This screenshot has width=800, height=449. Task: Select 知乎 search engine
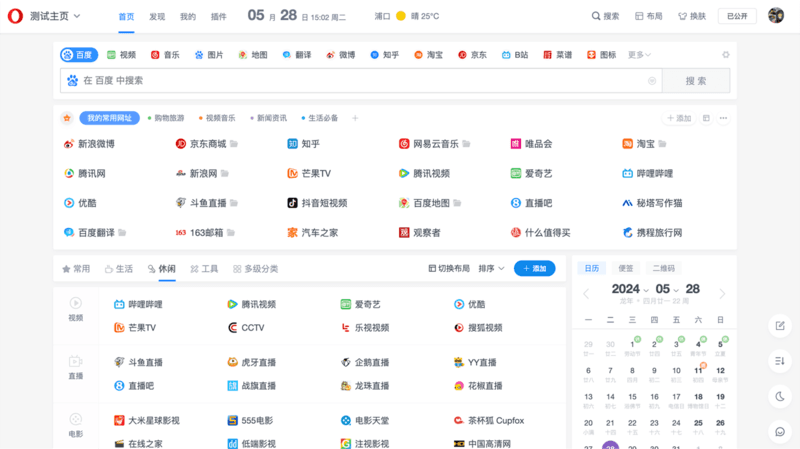coord(385,55)
